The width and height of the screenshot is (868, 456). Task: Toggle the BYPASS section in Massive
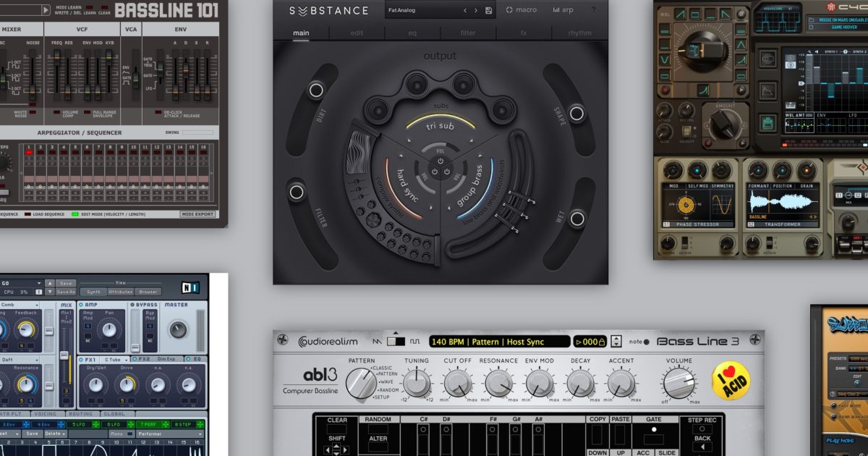(132, 305)
